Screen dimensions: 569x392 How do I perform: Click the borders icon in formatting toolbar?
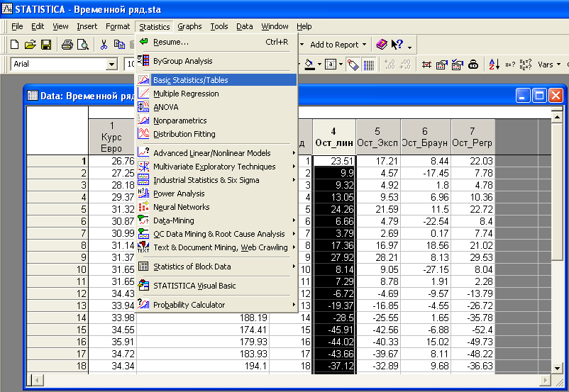point(331,65)
